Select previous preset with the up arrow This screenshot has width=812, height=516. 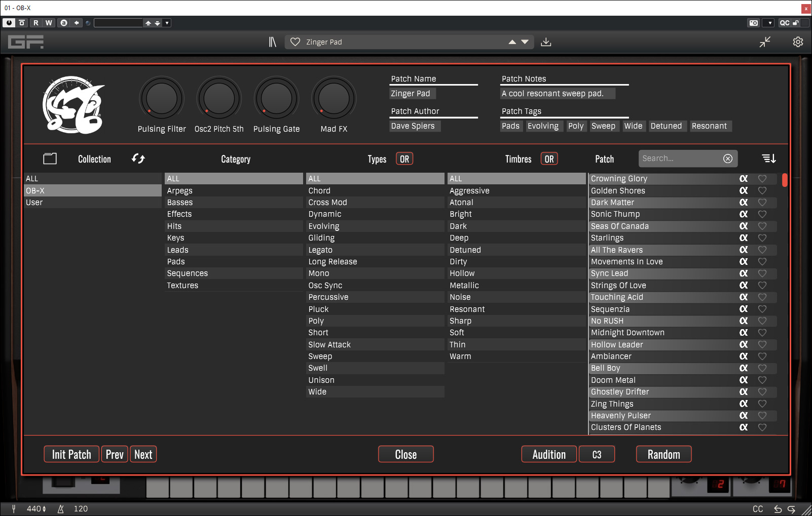(512, 42)
